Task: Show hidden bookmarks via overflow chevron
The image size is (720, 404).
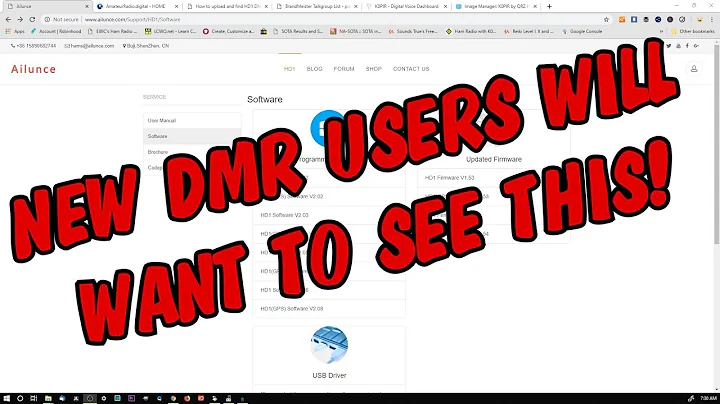Action: point(661,31)
